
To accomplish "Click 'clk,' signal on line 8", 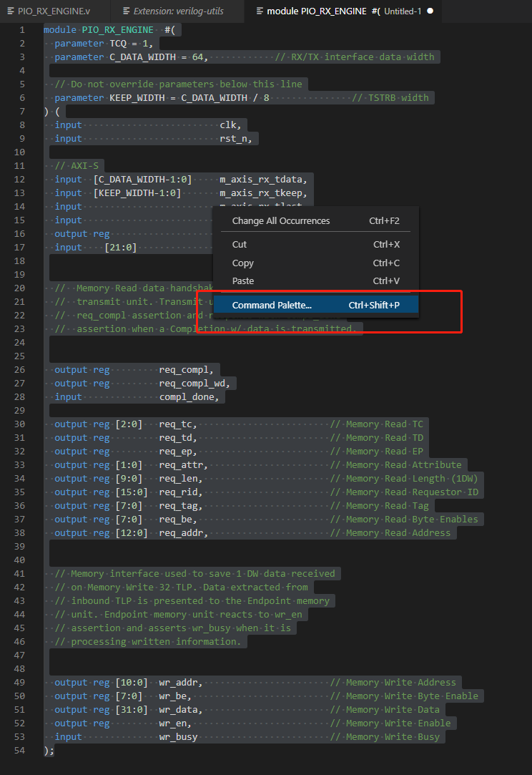I will click(x=230, y=125).
